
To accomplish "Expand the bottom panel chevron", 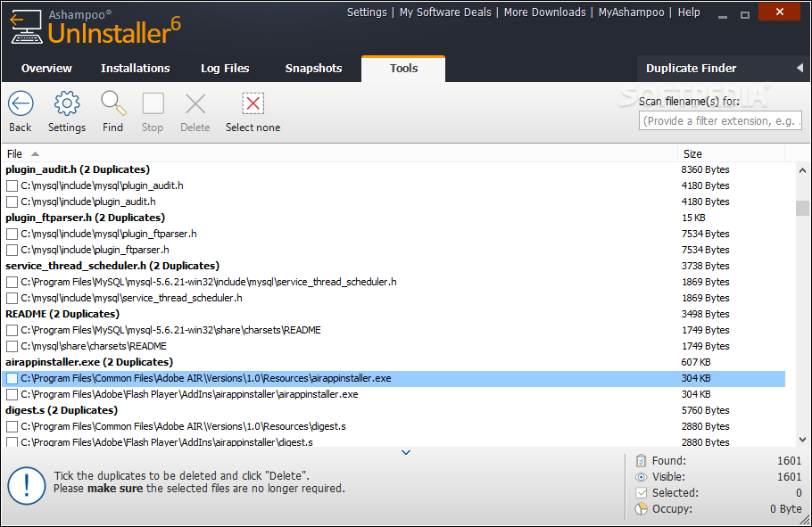I will (x=406, y=452).
